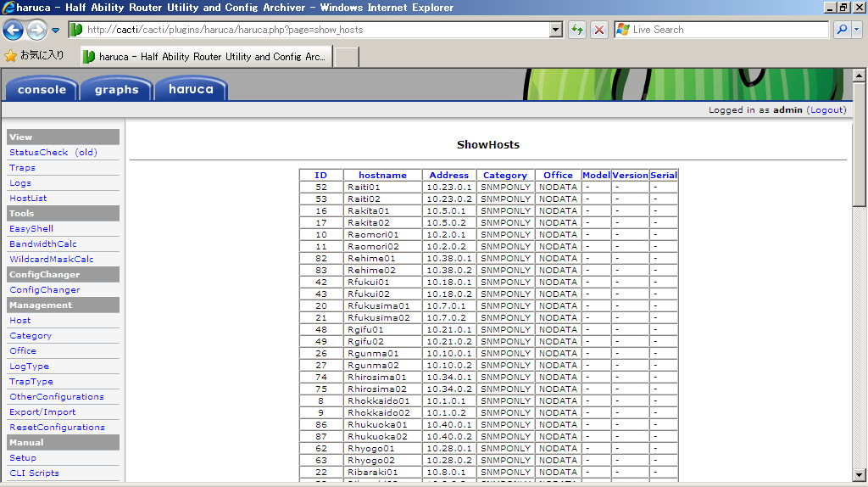Open LogType management page
Viewport: 868px width, 487px height.
pos(30,367)
